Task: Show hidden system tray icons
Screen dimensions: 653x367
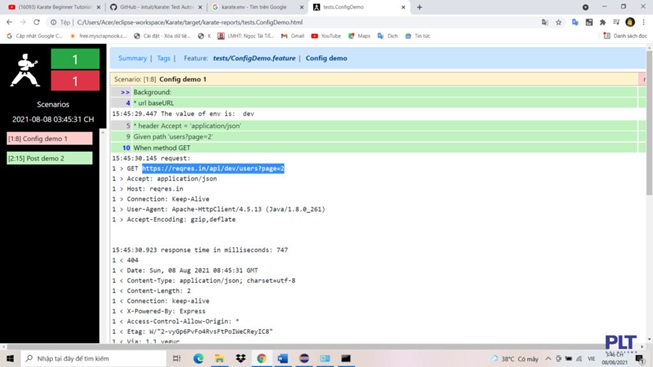Action: [x=548, y=359]
